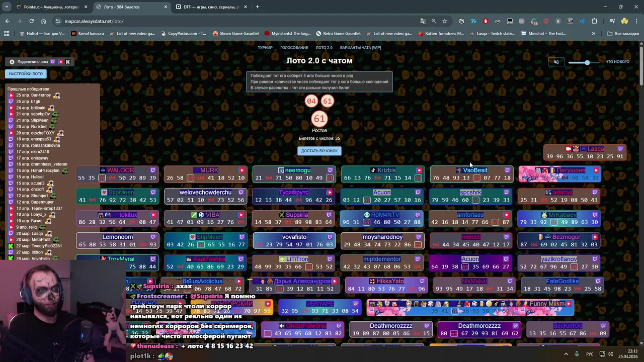The image size is (644, 362).
Task: Click Twitch icon on VsoBesit ticket
Action: tap(507, 170)
